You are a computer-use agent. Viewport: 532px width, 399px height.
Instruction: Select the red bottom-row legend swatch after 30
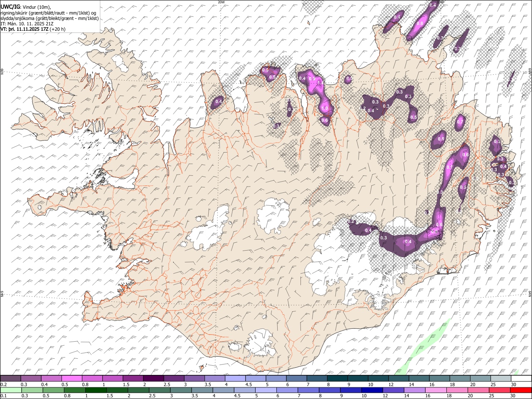click(521, 390)
